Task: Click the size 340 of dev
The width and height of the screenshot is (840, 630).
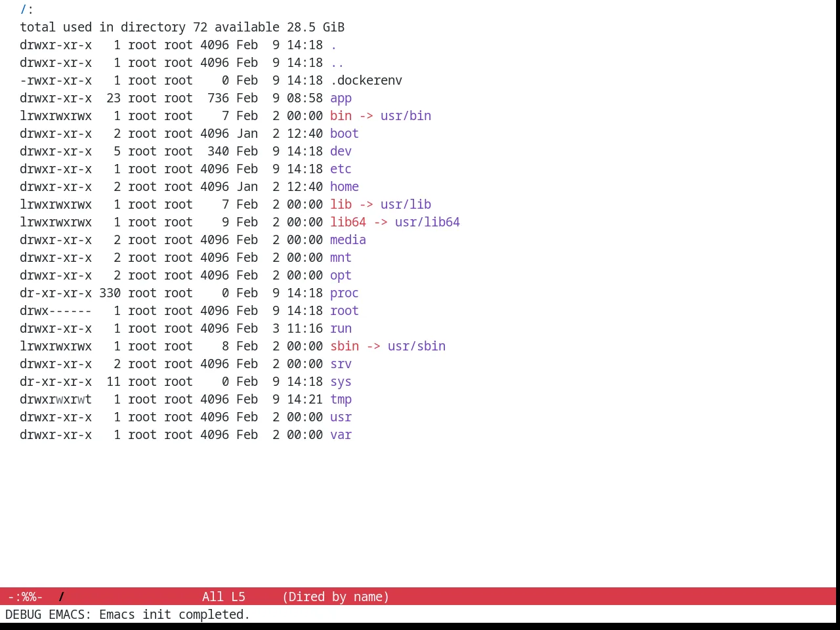Action: tap(218, 152)
